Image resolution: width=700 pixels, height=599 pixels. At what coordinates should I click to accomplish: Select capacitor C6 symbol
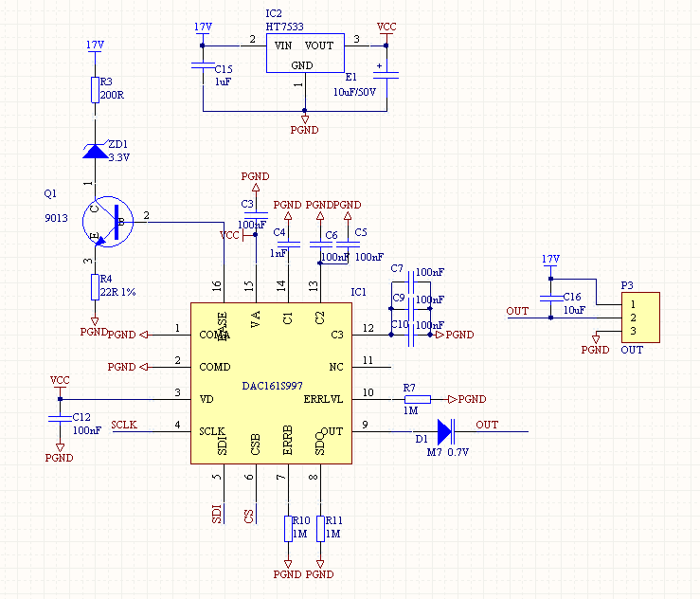click(x=320, y=245)
